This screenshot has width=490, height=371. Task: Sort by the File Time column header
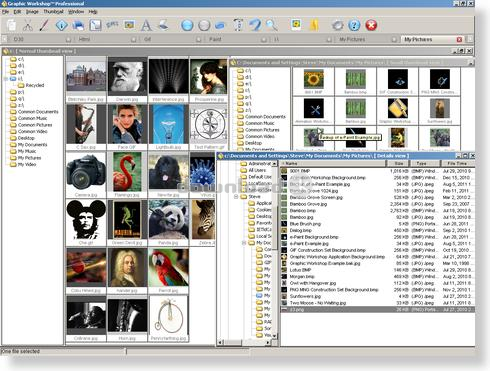pyautogui.click(x=457, y=164)
